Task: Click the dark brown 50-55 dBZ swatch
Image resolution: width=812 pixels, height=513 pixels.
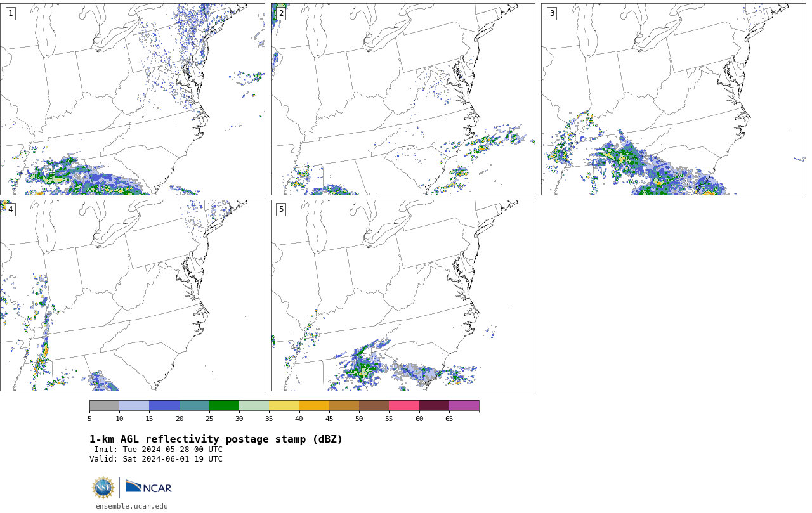Action: coord(374,406)
